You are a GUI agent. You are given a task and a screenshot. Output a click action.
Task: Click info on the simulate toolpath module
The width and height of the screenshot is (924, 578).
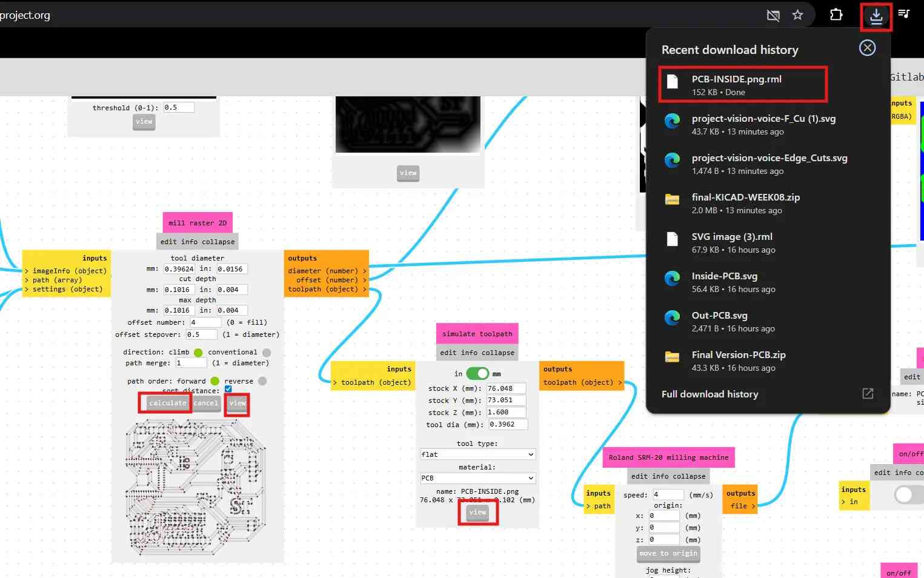469,353
